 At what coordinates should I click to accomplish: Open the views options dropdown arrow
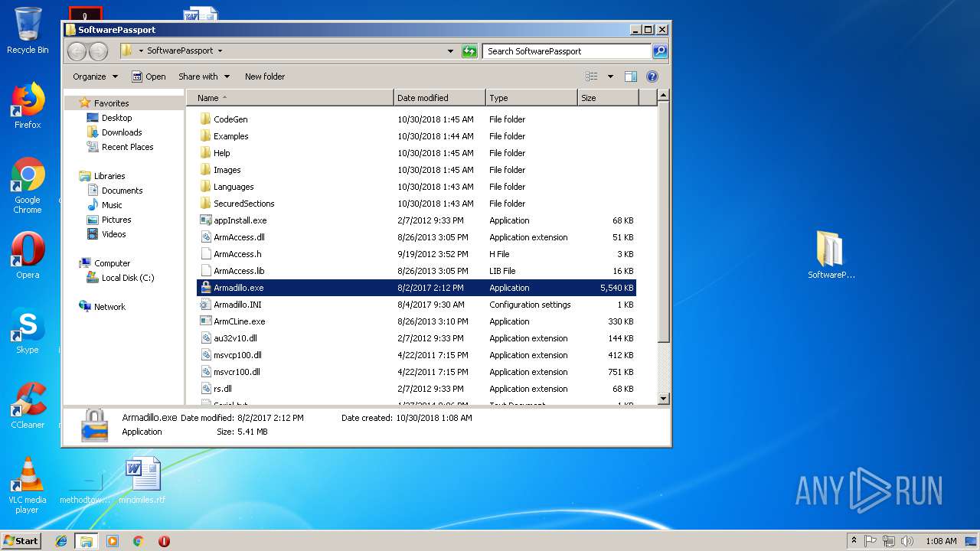tap(610, 77)
